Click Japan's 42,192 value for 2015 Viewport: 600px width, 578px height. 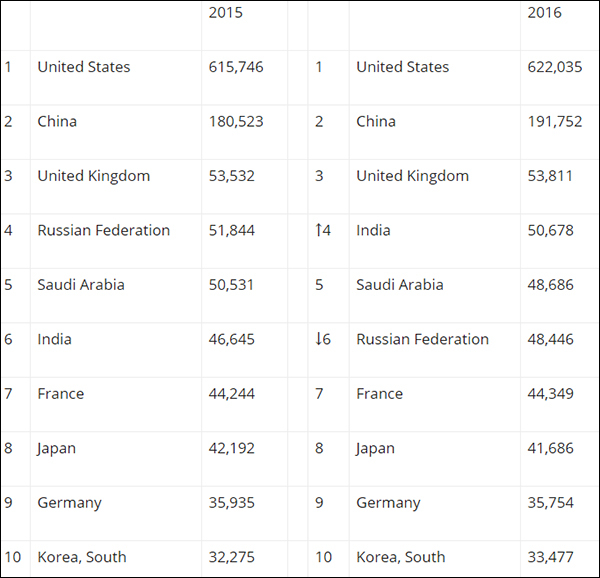[x=231, y=448]
